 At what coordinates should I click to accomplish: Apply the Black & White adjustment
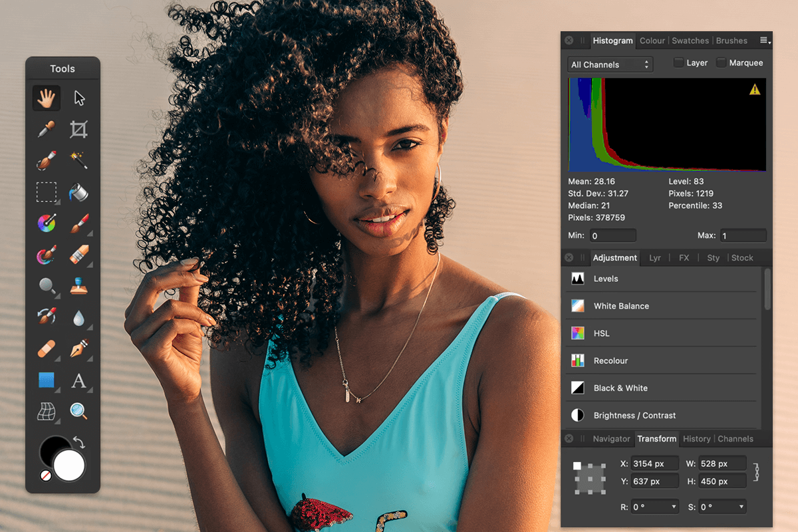[619, 388]
